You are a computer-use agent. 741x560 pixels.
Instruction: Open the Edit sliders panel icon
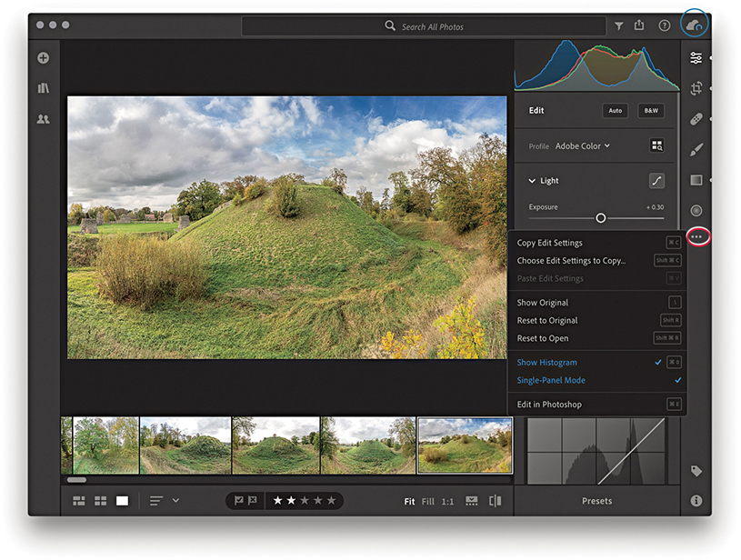[x=696, y=58]
